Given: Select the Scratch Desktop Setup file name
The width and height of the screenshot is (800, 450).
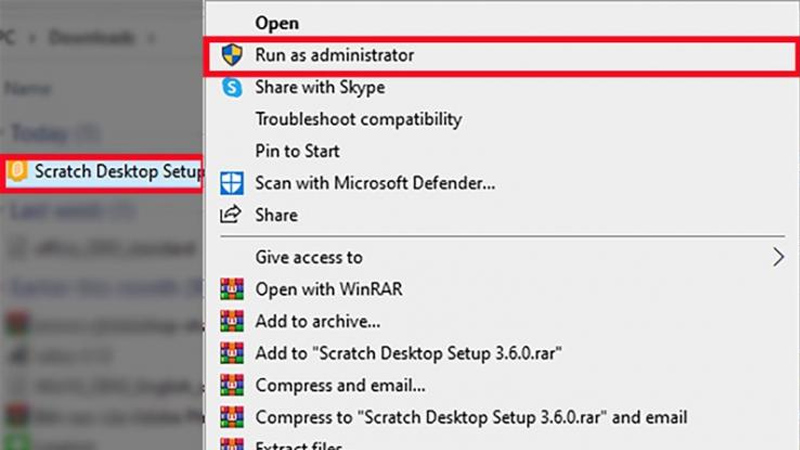Looking at the screenshot, I should click(x=118, y=171).
